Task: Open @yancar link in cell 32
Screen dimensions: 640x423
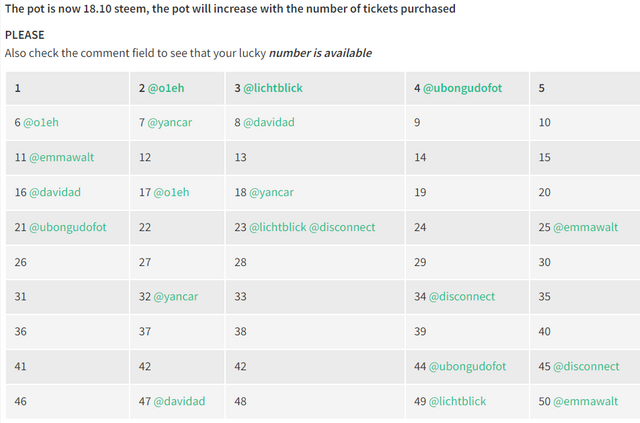Action: tap(176, 297)
